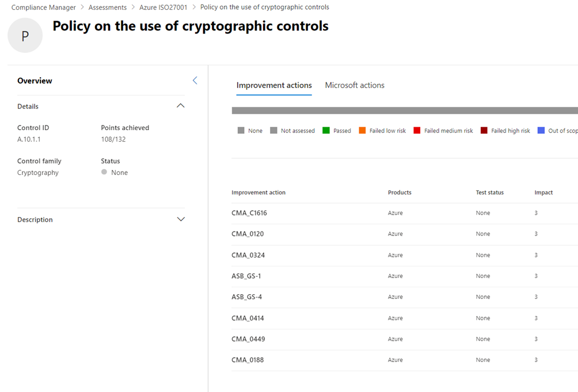This screenshot has width=578, height=392.
Task: Select the Improvement actions tab
Action: [274, 85]
